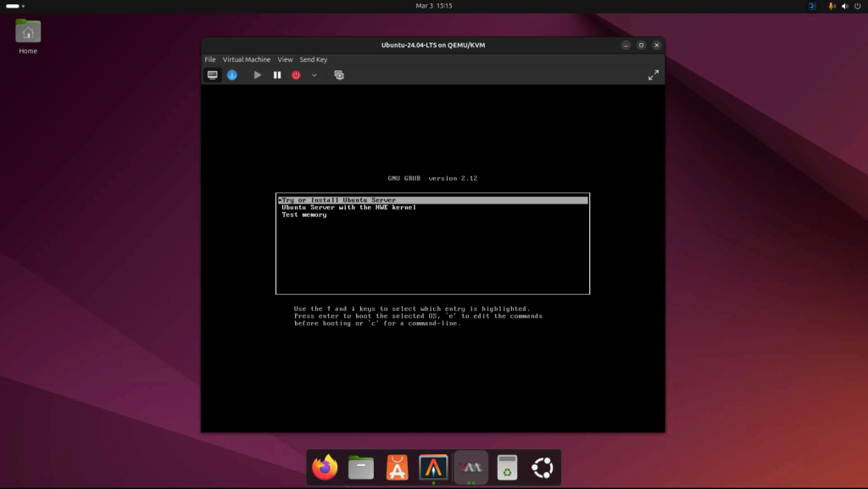The height and width of the screenshot is (489, 868).
Task: Click the Show Apps Ubuntu logo in the dock
Action: [x=541, y=467]
